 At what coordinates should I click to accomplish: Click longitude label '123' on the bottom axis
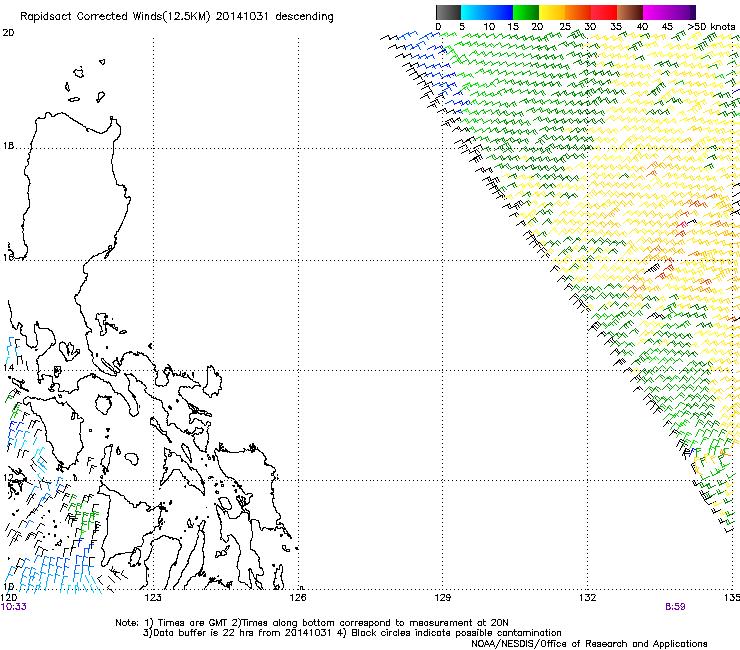click(x=153, y=598)
